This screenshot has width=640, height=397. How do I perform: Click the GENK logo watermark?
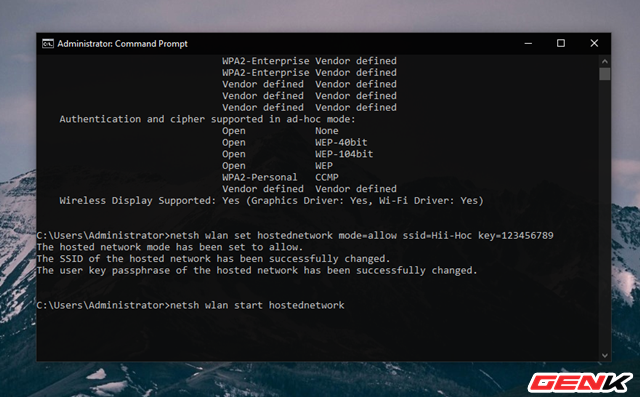(x=580, y=383)
